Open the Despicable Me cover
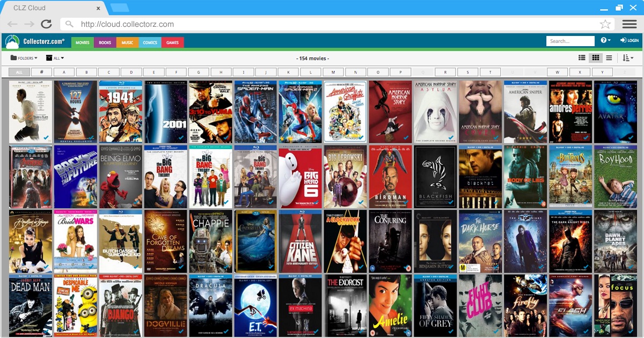Viewport: 644px width, 338px height. pos(76,305)
